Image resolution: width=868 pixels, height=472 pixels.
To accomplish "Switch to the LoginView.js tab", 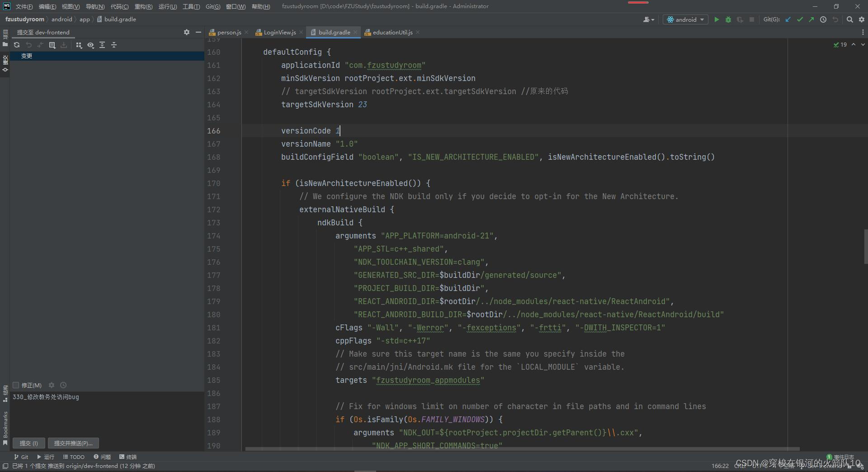I will coord(279,32).
